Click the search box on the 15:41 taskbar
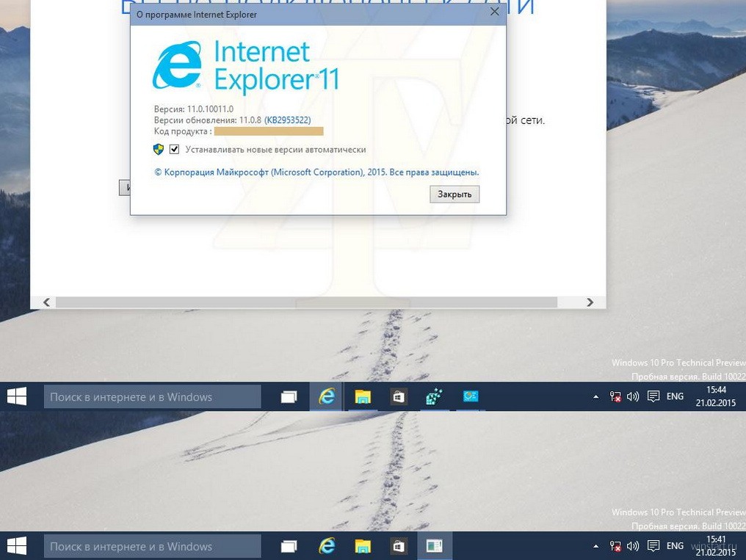Image resolution: width=746 pixels, height=560 pixels. (152, 546)
